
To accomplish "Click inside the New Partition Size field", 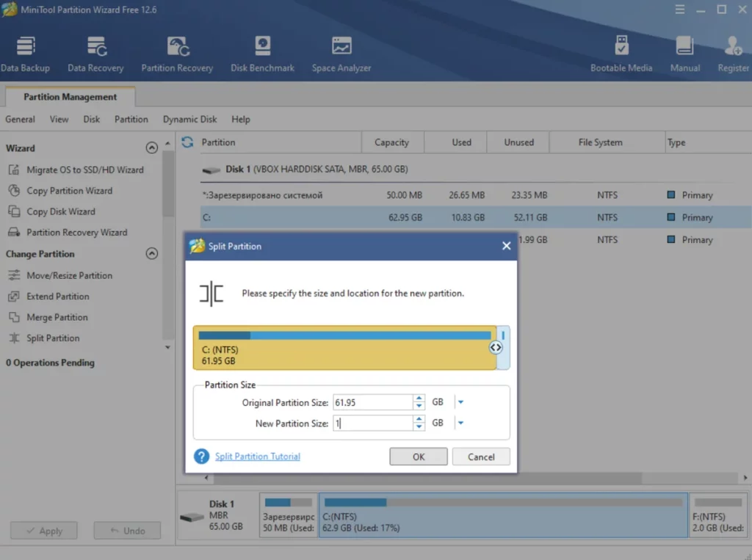I will point(372,423).
